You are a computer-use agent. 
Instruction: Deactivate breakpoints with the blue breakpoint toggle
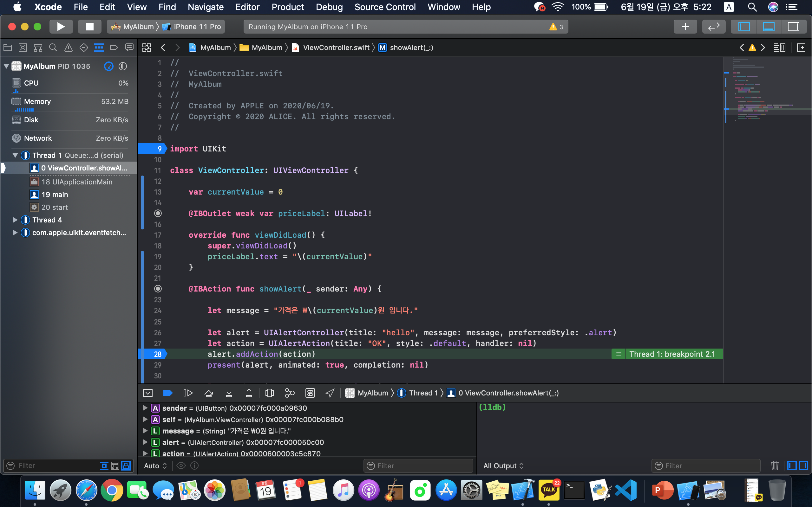pos(168,393)
